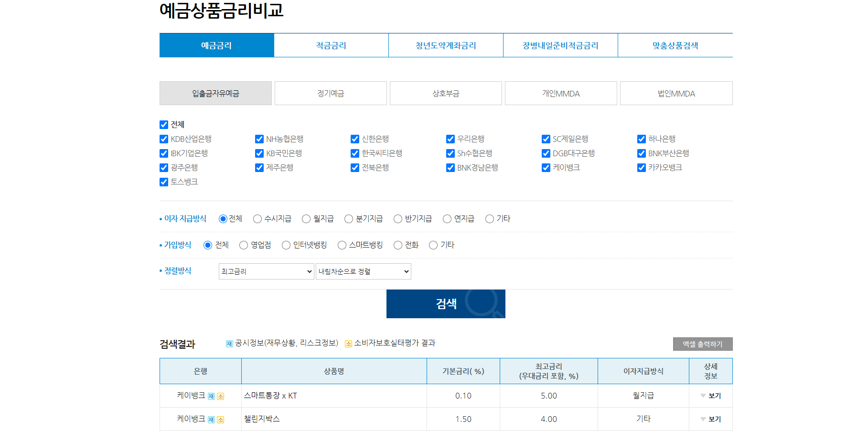Uncheck 우리은행 checkbox
Screen dimensions: 868x431
coord(450,139)
